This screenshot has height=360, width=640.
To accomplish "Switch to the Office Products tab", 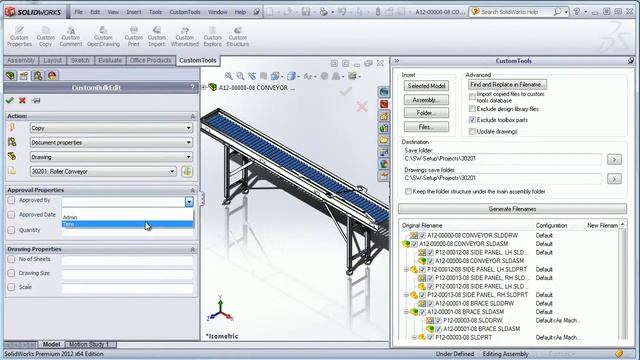I will [x=150, y=60].
